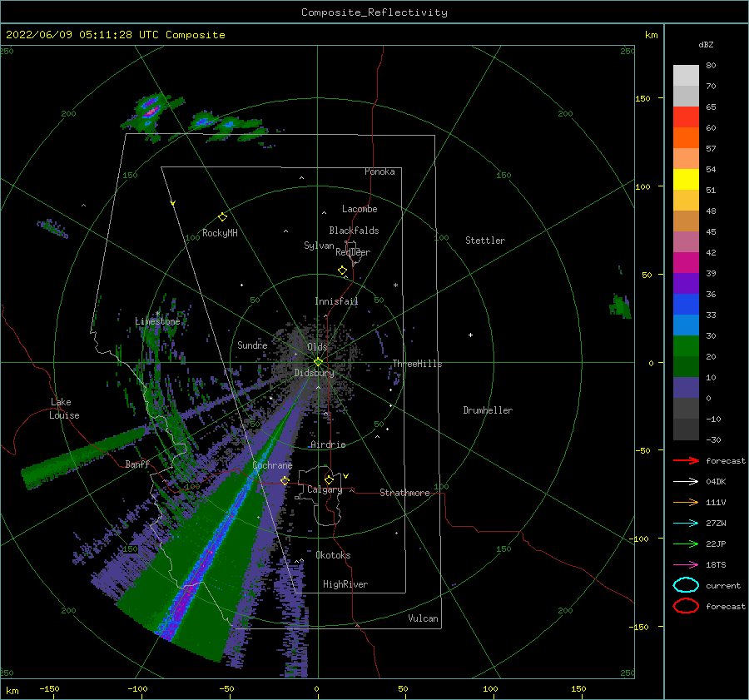749x700 pixels.
Task: Select the Lake Louise label
Action: click(64, 409)
